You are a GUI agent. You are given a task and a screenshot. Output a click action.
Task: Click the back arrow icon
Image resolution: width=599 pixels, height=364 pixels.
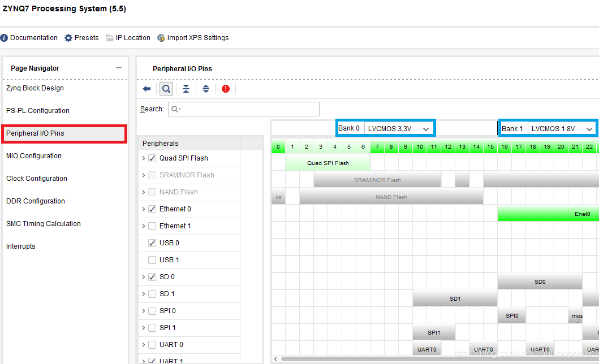(146, 89)
